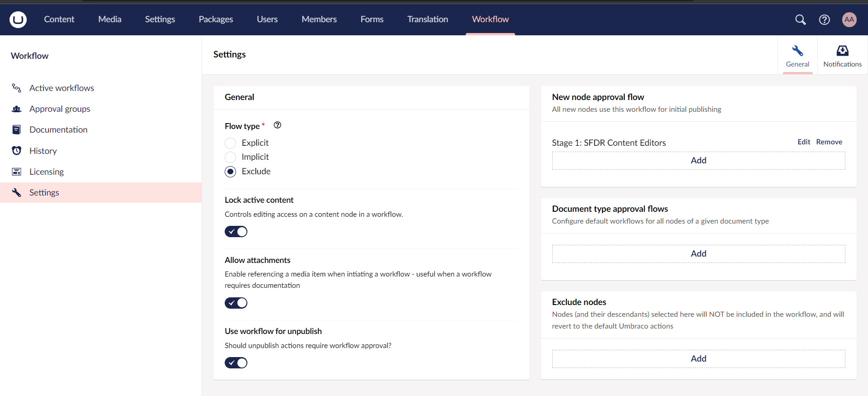Click the Workflow sidebar heading
Viewport: 868px width, 396px height.
(x=29, y=56)
